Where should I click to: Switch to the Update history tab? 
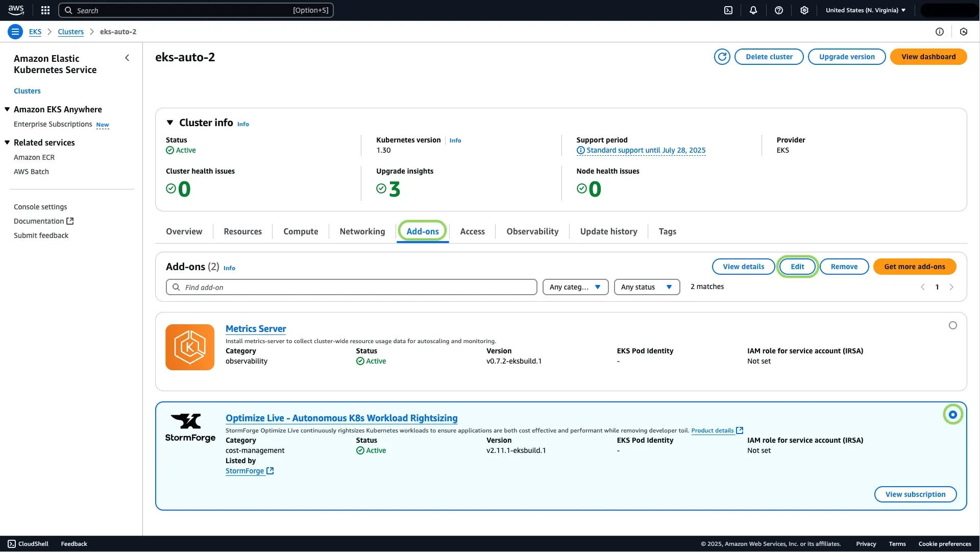tap(608, 231)
